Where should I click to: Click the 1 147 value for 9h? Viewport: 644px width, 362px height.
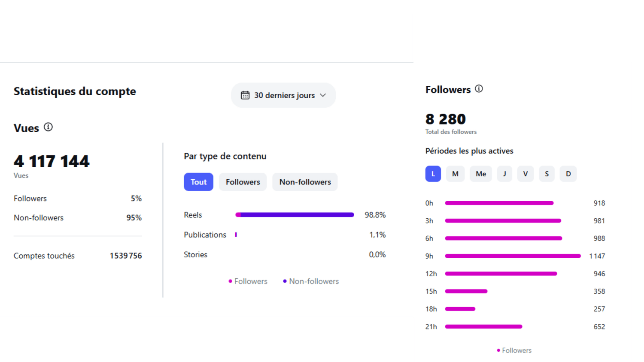tap(597, 256)
